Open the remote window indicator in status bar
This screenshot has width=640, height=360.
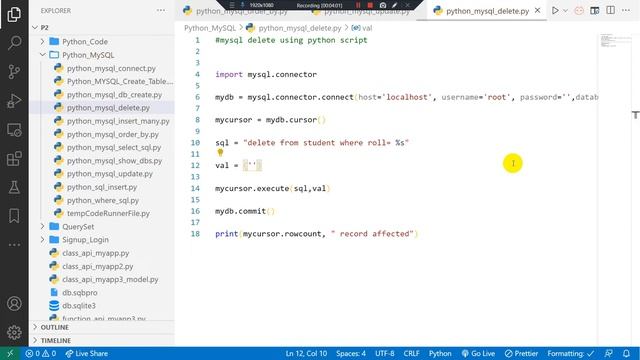coord(10,353)
